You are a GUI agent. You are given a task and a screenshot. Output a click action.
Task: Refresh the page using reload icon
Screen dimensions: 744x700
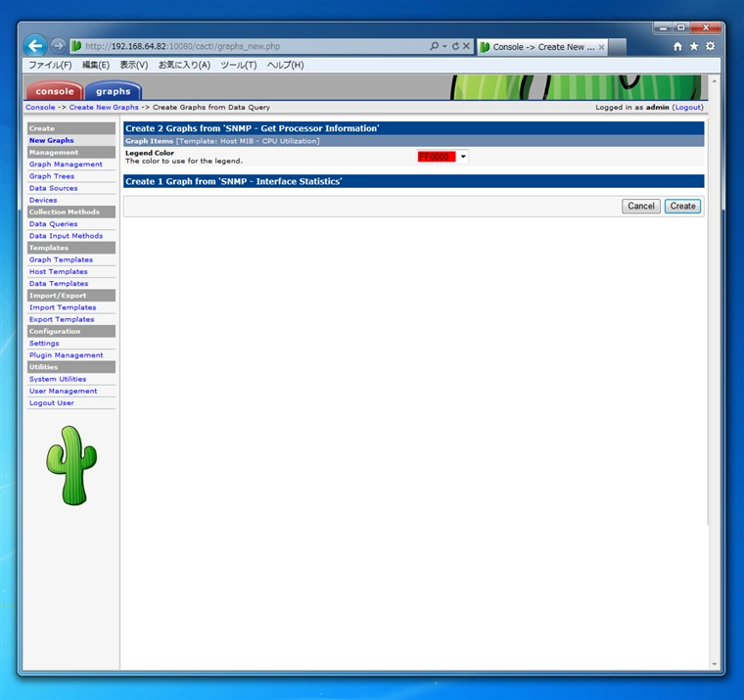pos(455,46)
